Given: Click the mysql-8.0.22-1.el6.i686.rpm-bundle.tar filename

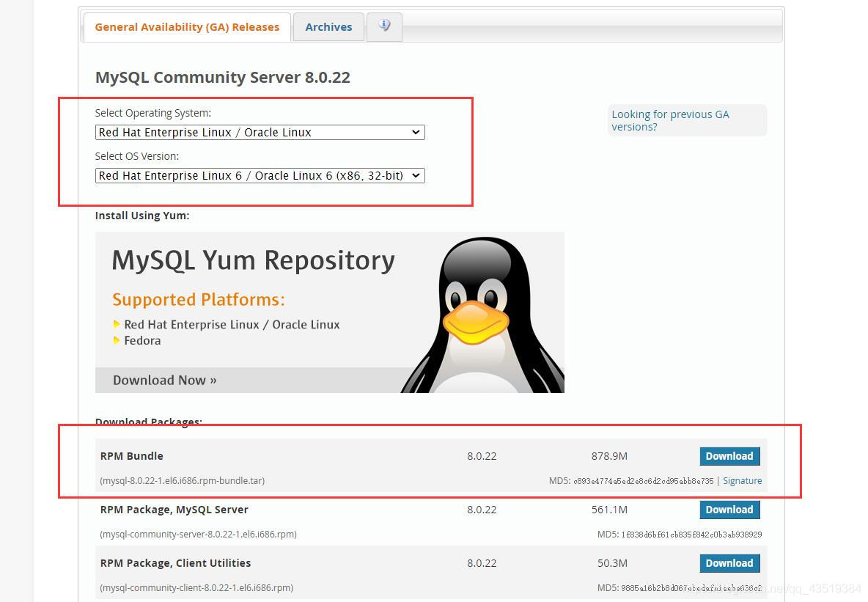Looking at the screenshot, I should point(182,480).
